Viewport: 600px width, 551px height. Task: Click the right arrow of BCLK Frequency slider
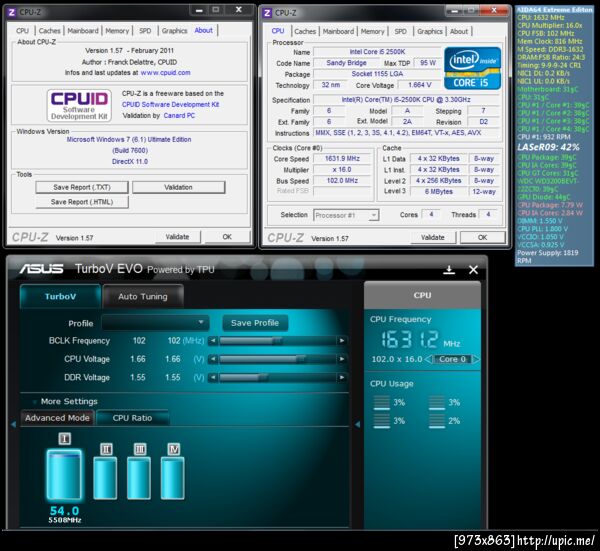pos(342,341)
